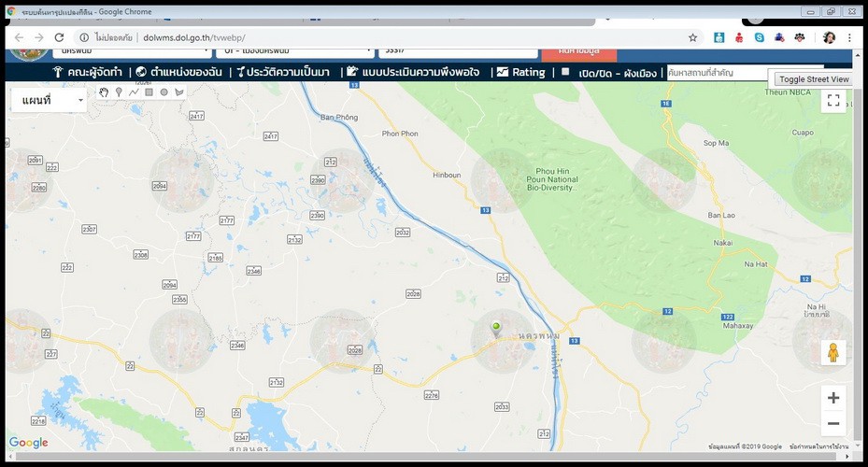Screen dimensions: 868x467
Task: Reload the page
Action: tap(59, 37)
